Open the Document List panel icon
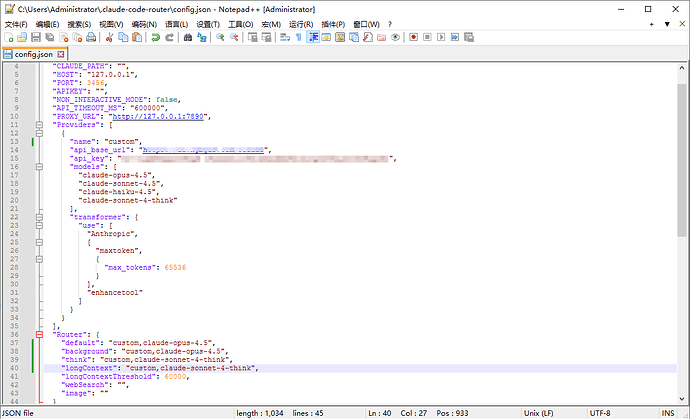The height and width of the screenshot is (419, 690). click(354, 37)
